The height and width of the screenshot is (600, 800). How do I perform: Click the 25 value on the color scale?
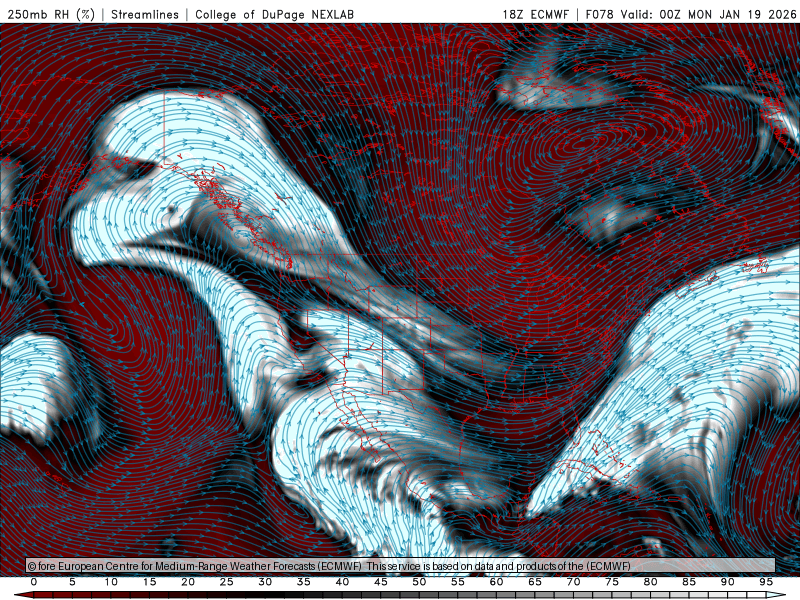tap(227, 582)
